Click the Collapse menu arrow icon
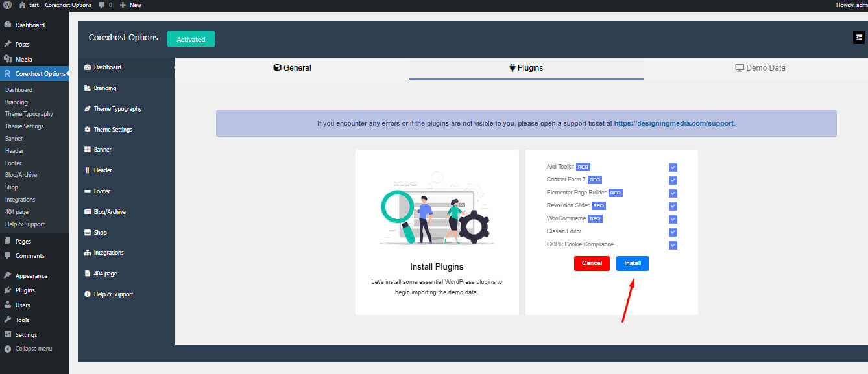Screen dimensions: 868x374 [x=8, y=349]
